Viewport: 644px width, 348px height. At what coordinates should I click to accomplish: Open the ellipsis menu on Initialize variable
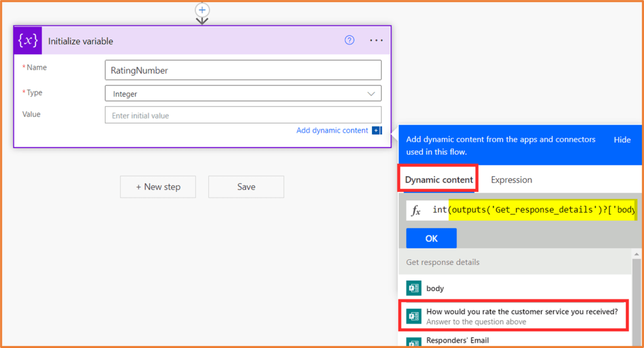(x=376, y=40)
